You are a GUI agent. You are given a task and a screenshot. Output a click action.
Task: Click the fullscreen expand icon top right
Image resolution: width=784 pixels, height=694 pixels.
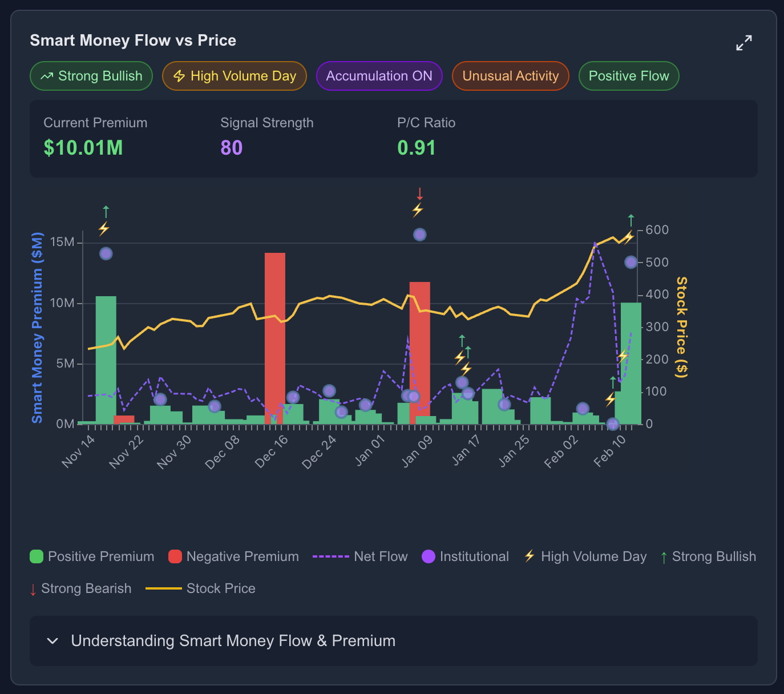pos(744,42)
